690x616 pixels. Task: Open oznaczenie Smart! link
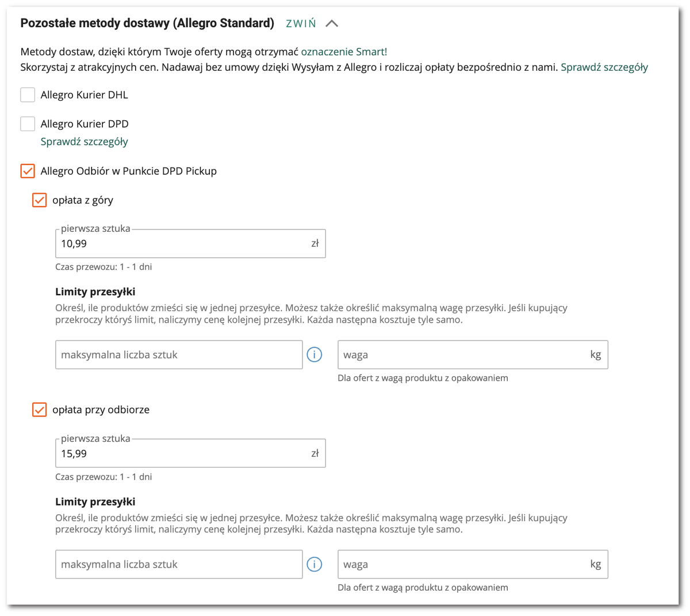pyautogui.click(x=344, y=52)
